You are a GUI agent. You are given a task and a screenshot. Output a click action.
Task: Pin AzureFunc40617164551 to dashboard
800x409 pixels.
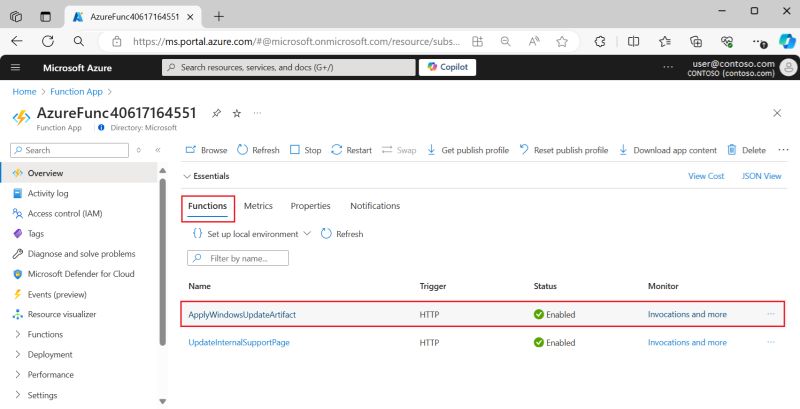point(216,113)
